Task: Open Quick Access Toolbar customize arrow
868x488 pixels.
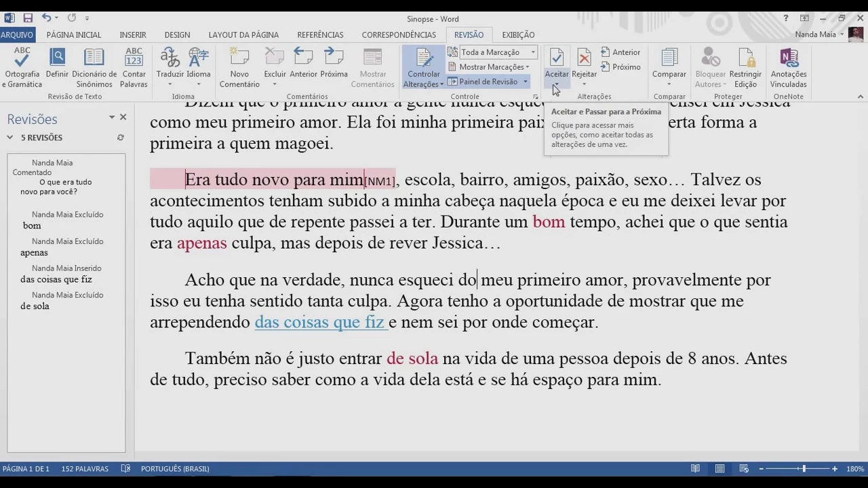Action: click(x=87, y=19)
